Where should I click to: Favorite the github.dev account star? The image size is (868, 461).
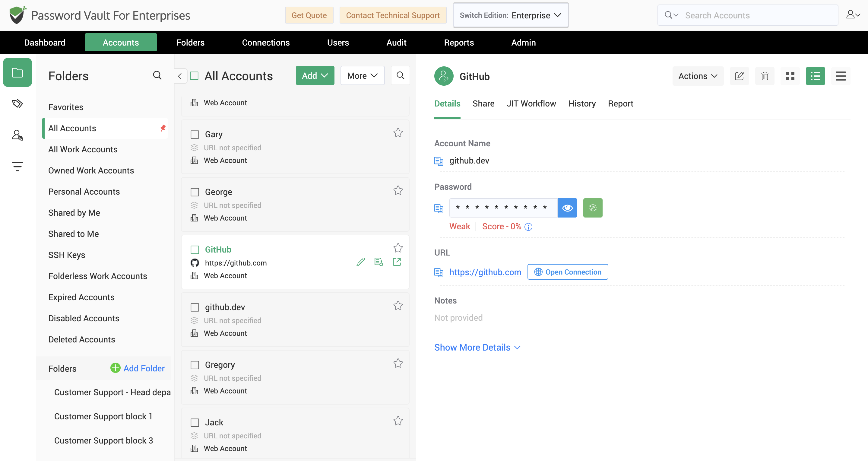tap(398, 306)
